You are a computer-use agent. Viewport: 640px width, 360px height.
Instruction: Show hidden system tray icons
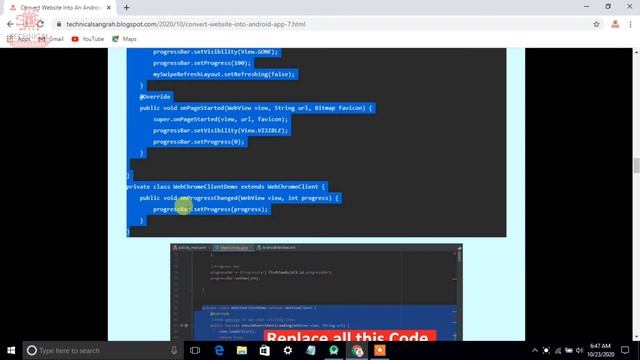(x=535, y=350)
